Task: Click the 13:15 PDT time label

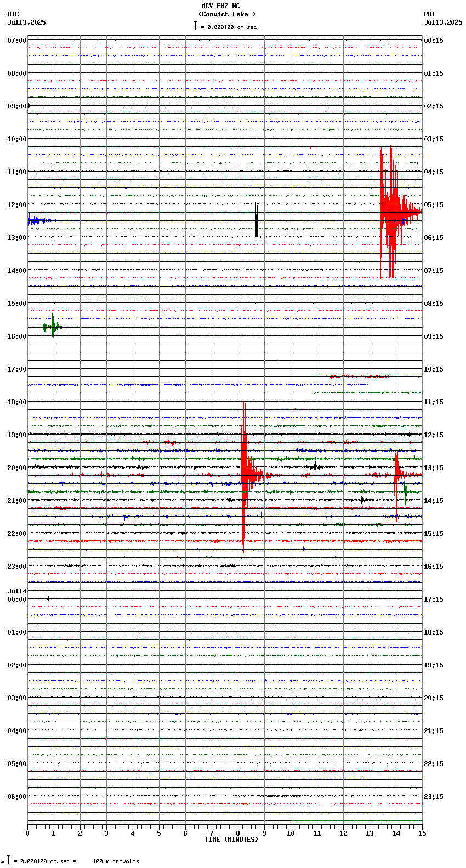Action: point(434,468)
